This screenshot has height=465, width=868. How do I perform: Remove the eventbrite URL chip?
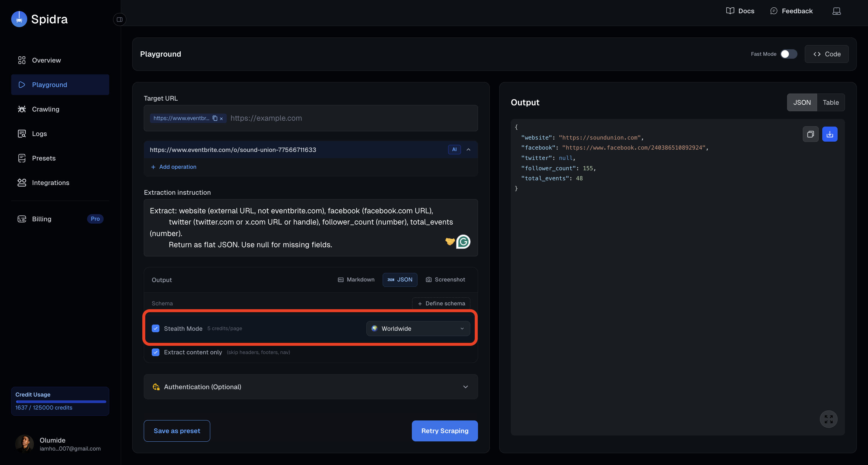click(221, 119)
